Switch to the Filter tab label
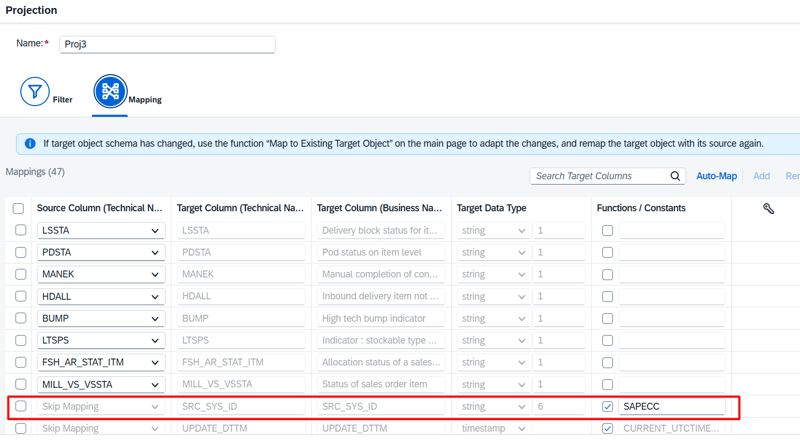 coord(63,100)
